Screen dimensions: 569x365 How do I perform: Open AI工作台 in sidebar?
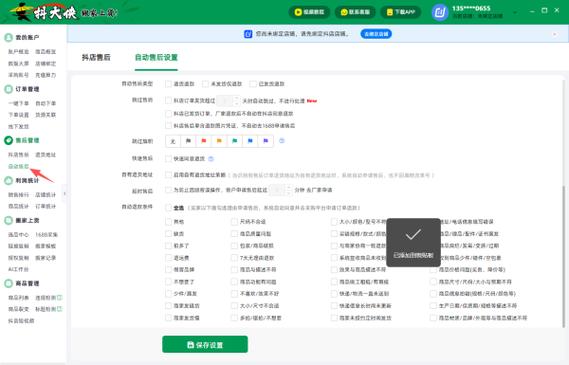(19, 270)
